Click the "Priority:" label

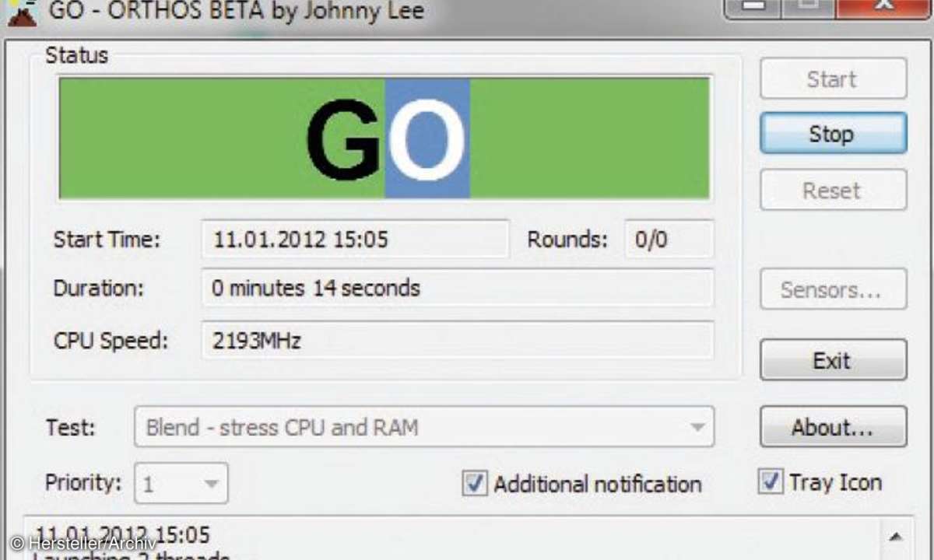coord(83,482)
